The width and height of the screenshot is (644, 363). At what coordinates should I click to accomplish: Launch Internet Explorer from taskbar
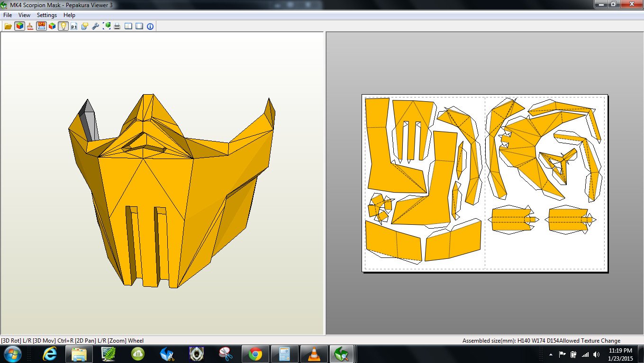(49, 354)
